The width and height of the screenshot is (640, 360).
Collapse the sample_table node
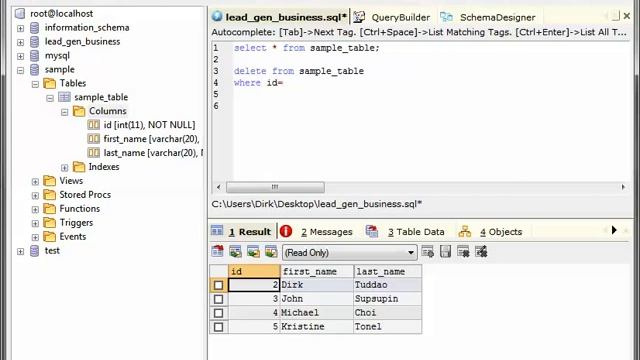50,98
